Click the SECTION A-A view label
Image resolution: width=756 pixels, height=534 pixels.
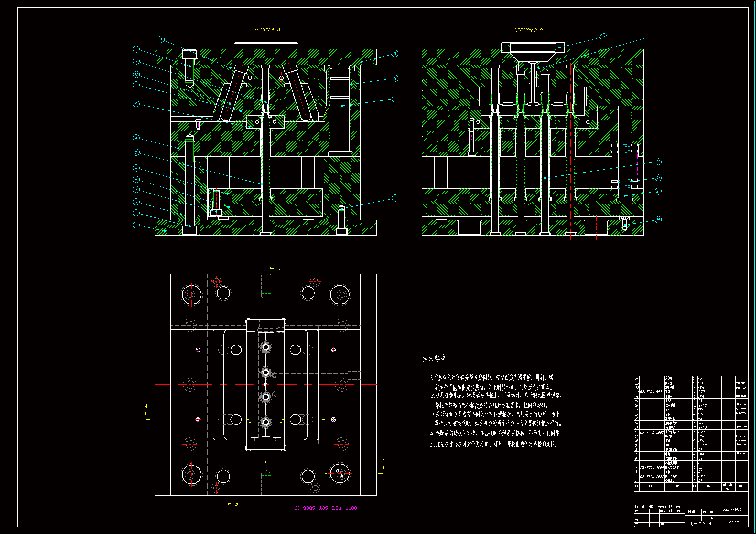click(265, 30)
